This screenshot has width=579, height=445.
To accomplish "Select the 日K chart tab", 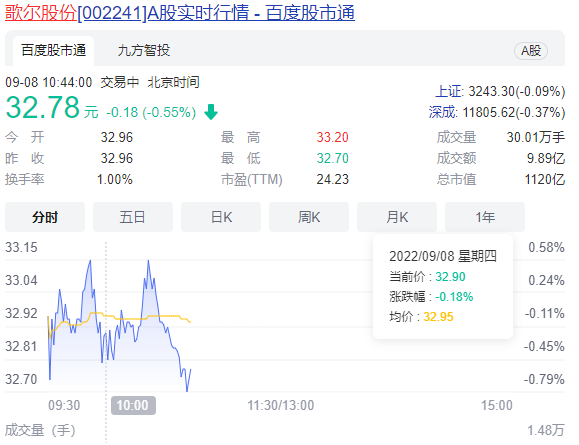I will coord(221,217).
